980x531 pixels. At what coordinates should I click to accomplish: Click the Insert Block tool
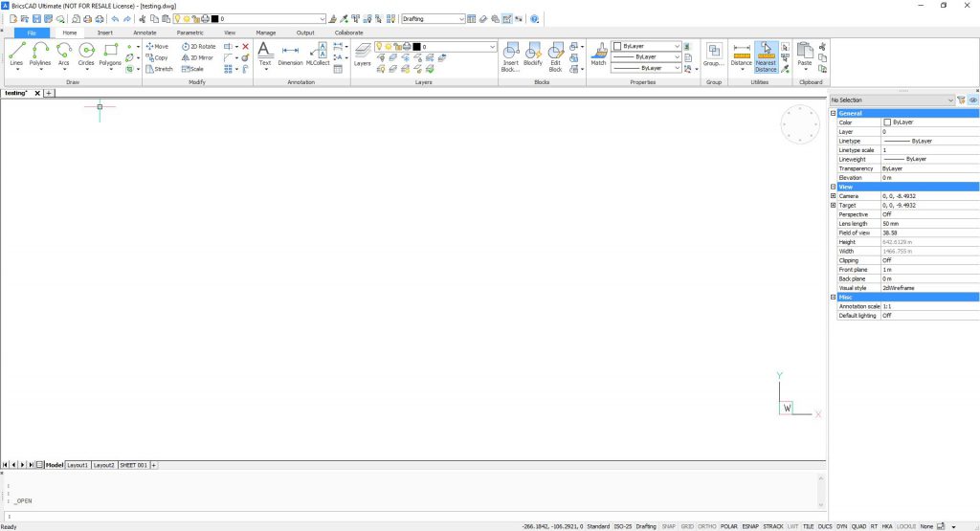511,56
